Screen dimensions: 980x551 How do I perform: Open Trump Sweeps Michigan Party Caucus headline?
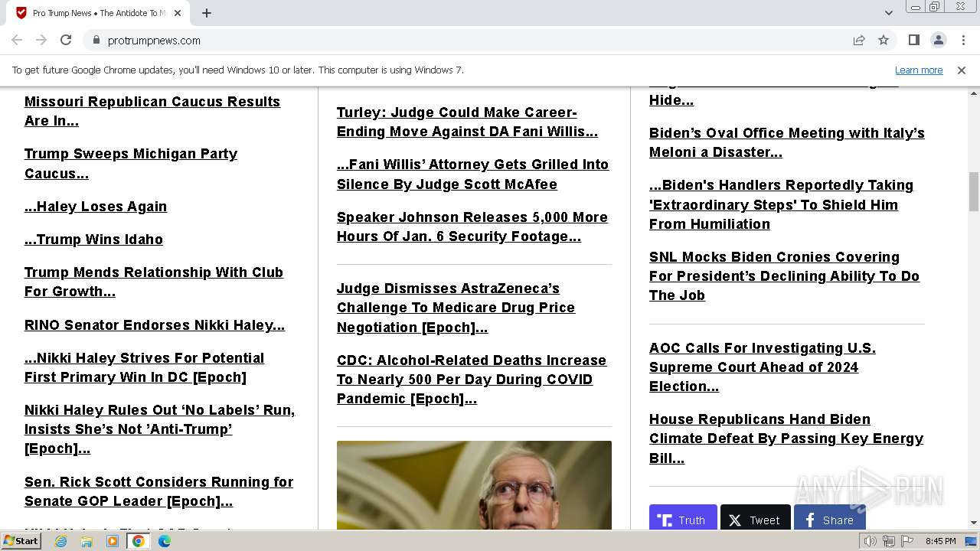[131, 163]
